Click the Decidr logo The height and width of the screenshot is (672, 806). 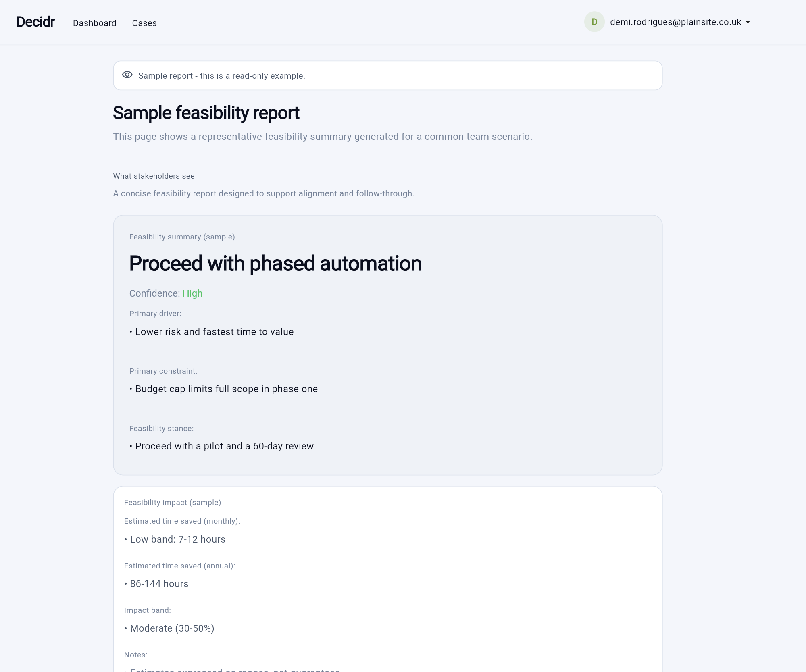point(35,22)
